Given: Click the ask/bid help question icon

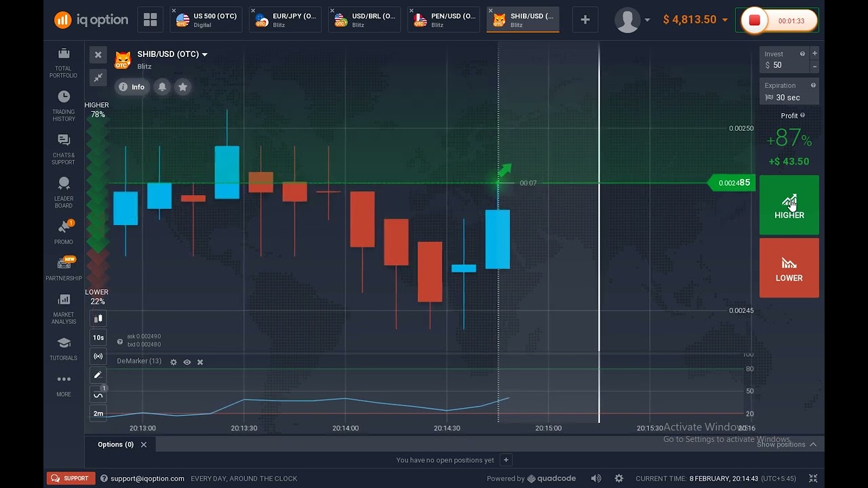Looking at the screenshot, I should click(120, 342).
